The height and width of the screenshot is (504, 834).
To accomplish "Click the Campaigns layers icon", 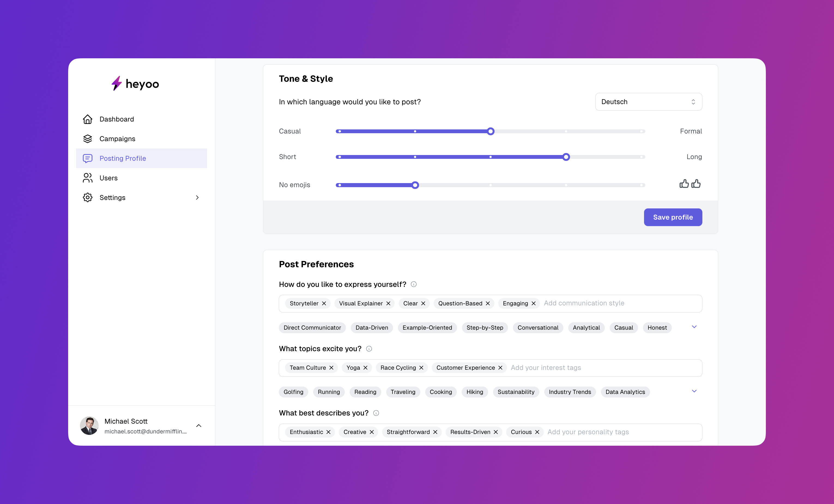I will (88, 139).
